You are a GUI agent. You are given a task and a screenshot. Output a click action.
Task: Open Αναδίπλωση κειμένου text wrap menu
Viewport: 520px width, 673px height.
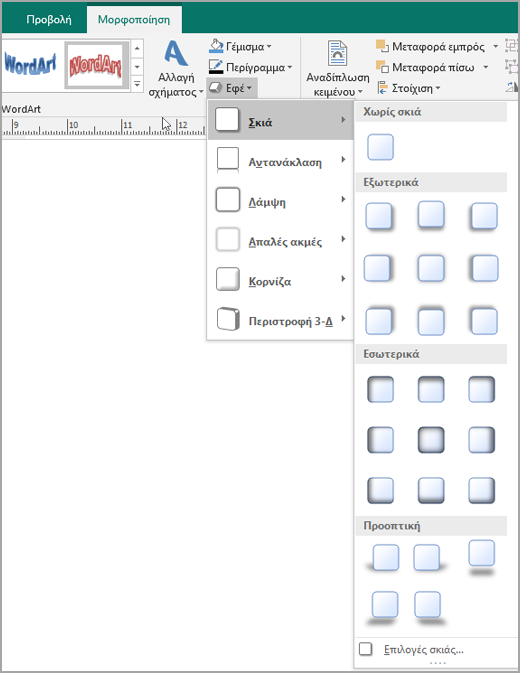click(337, 69)
